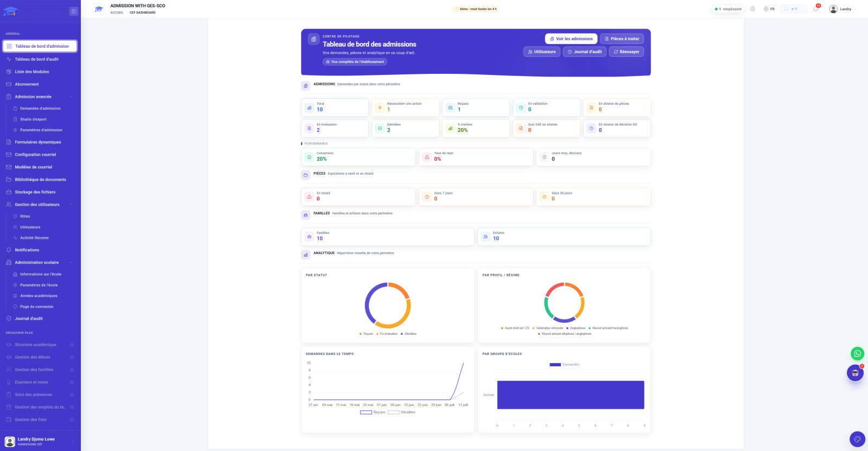
Task: Click the help lifebuoy icon in top bar
Action: 752,9
